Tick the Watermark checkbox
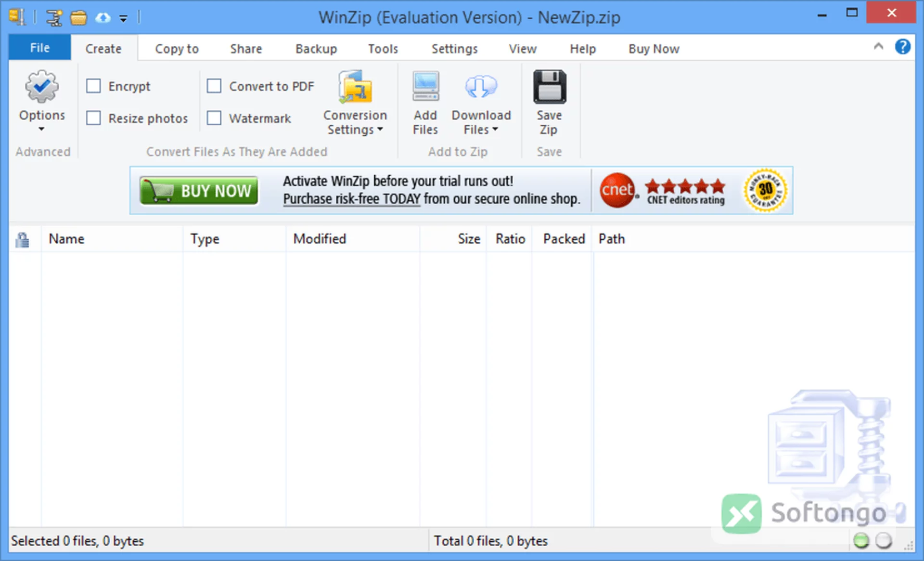The width and height of the screenshot is (924, 561). click(214, 118)
